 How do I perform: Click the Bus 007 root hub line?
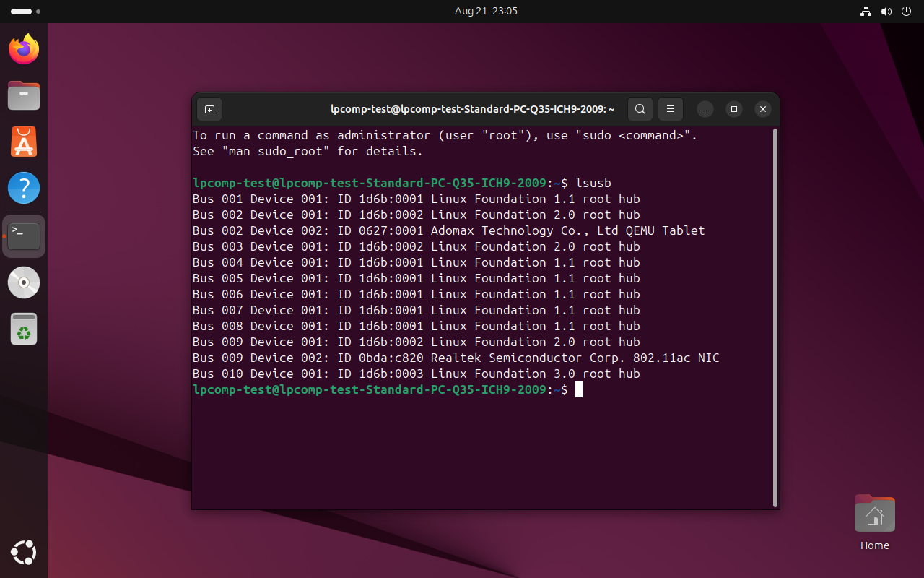417,310
